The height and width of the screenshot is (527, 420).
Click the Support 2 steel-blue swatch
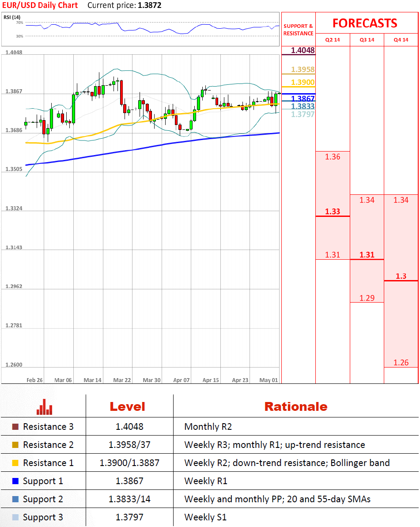pyautogui.click(x=15, y=499)
